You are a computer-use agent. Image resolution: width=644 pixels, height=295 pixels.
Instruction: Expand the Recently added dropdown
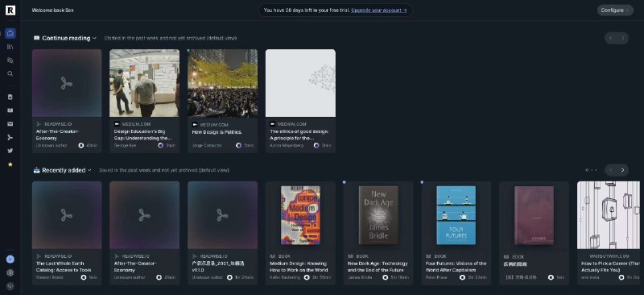point(89,170)
